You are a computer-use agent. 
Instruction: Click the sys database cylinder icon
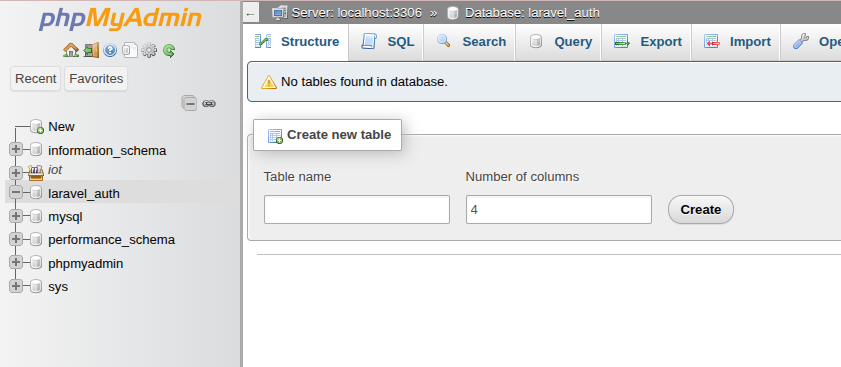36,286
